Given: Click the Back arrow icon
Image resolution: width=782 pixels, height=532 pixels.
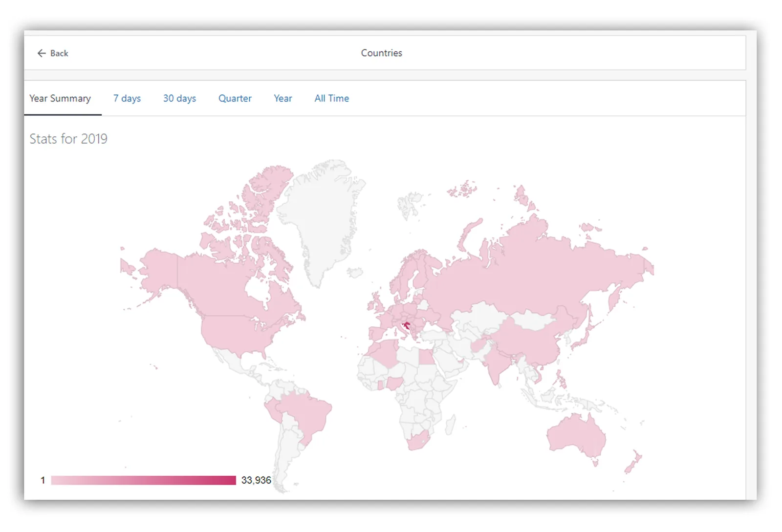Looking at the screenshot, I should tap(42, 53).
